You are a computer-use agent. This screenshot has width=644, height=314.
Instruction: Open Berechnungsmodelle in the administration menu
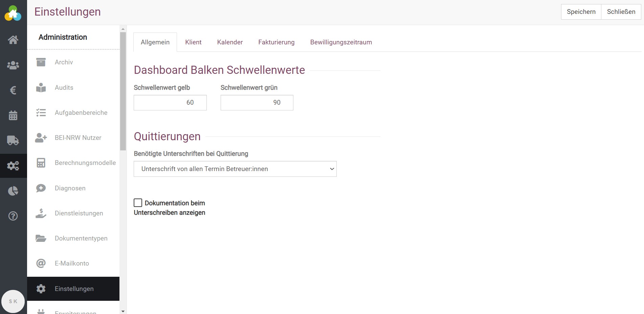pyautogui.click(x=85, y=163)
